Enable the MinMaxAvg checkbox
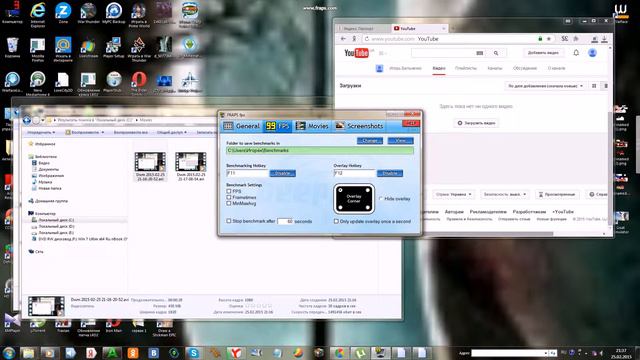640x360 pixels. (229, 203)
